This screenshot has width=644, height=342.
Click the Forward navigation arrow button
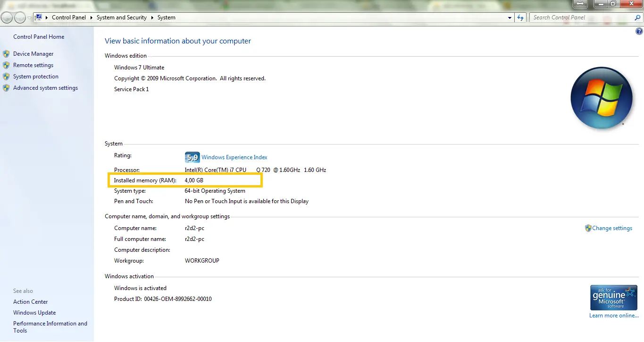[x=20, y=18]
